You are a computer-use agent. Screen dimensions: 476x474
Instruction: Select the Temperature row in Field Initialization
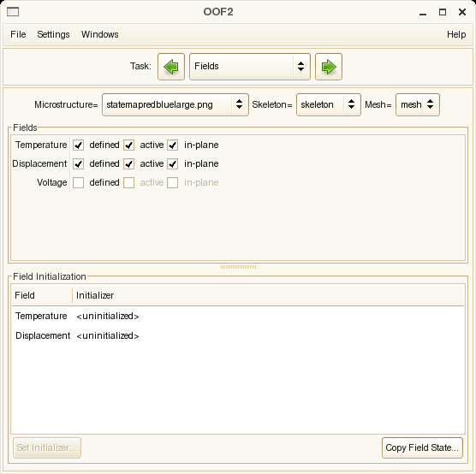[238, 317]
